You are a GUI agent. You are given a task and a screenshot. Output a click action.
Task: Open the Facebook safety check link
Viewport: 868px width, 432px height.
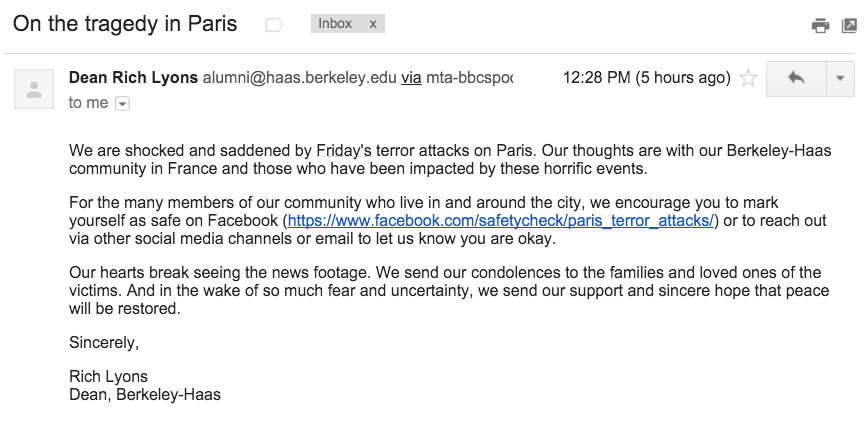point(500,221)
